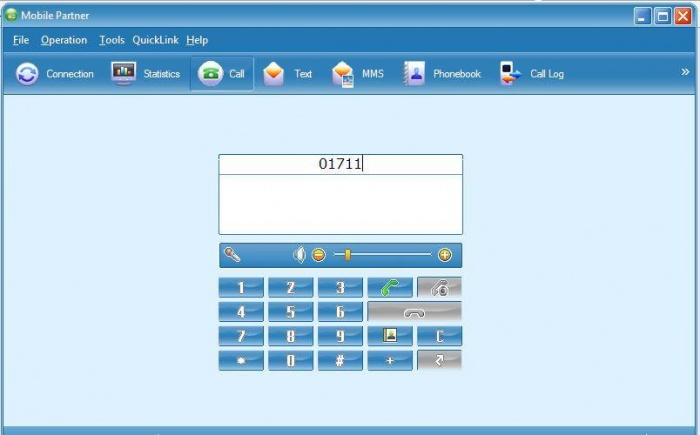The height and width of the screenshot is (435, 700).
Task: Dial digit 0 on keypad
Action: click(291, 360)
